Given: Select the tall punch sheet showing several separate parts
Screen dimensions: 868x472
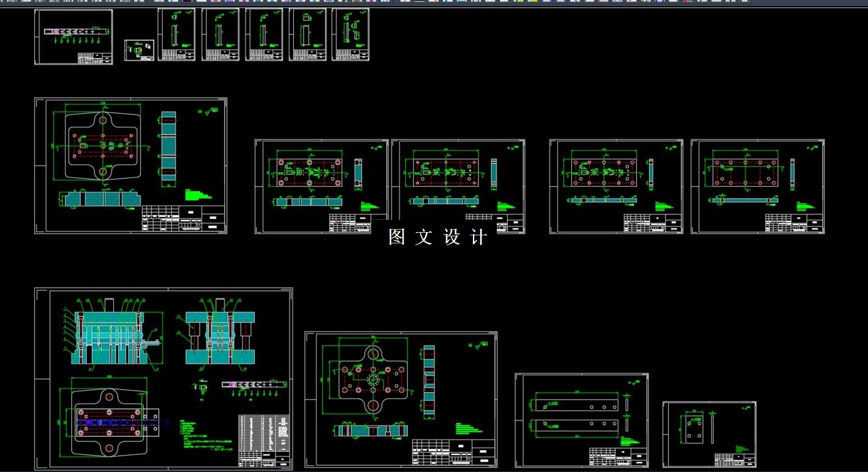Looking at the screenshot, I should tap(350, 34).
